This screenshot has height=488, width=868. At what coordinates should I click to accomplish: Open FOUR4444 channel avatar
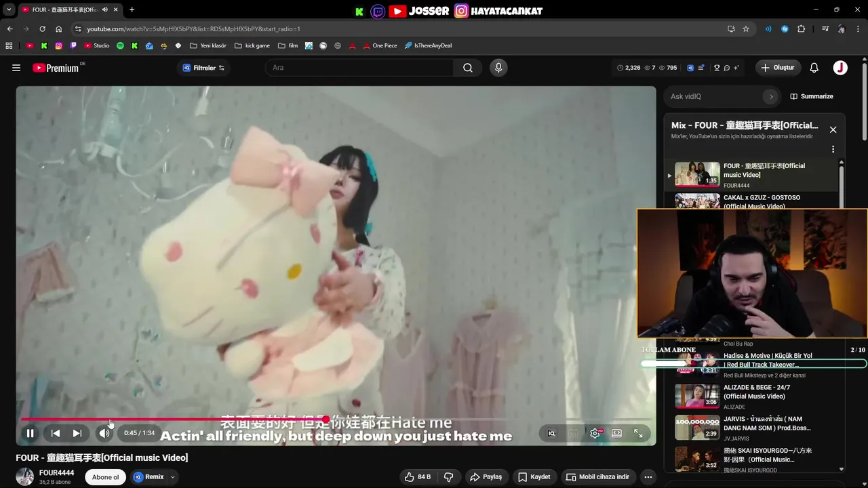pyautogui.click(x=25, y=476)
